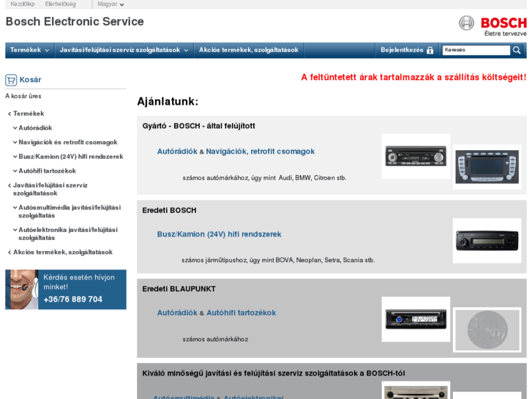Open the Termékek navigation menu

(30, 51)
